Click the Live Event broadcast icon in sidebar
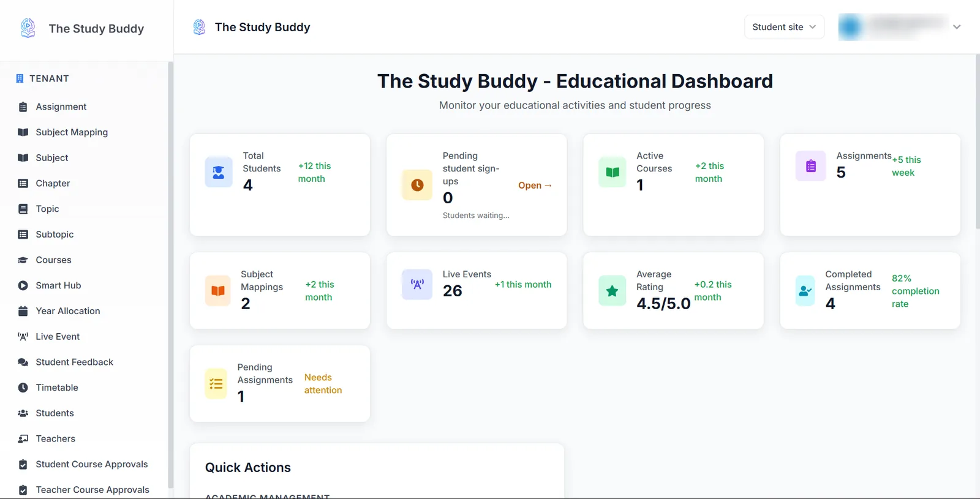This screenshot has width=980, height=499. click(23, 337)
